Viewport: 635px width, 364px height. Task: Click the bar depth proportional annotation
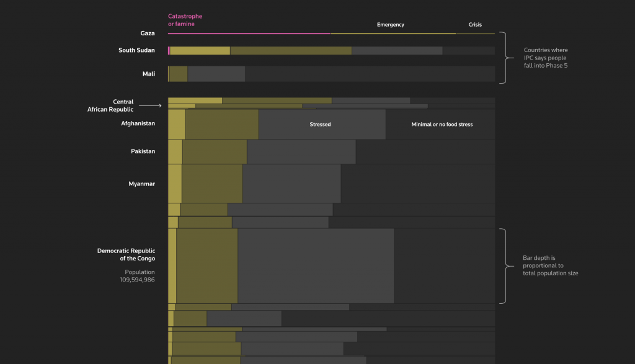click(x=550, y=265)
